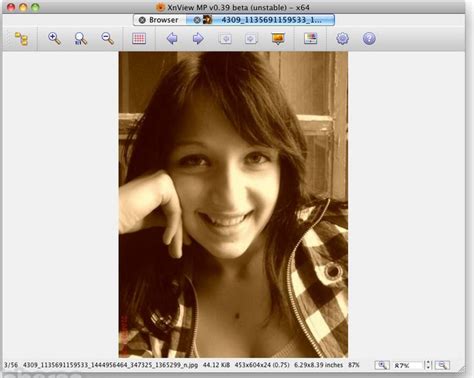474x378 pixels.
Task: Go to next image with right arrow
Action: [x=198, y=39]
